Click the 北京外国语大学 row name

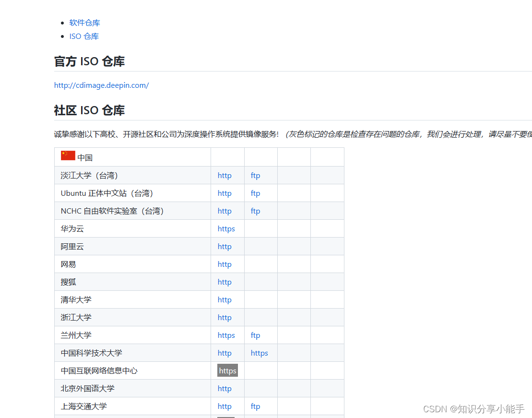coord(87,388)
